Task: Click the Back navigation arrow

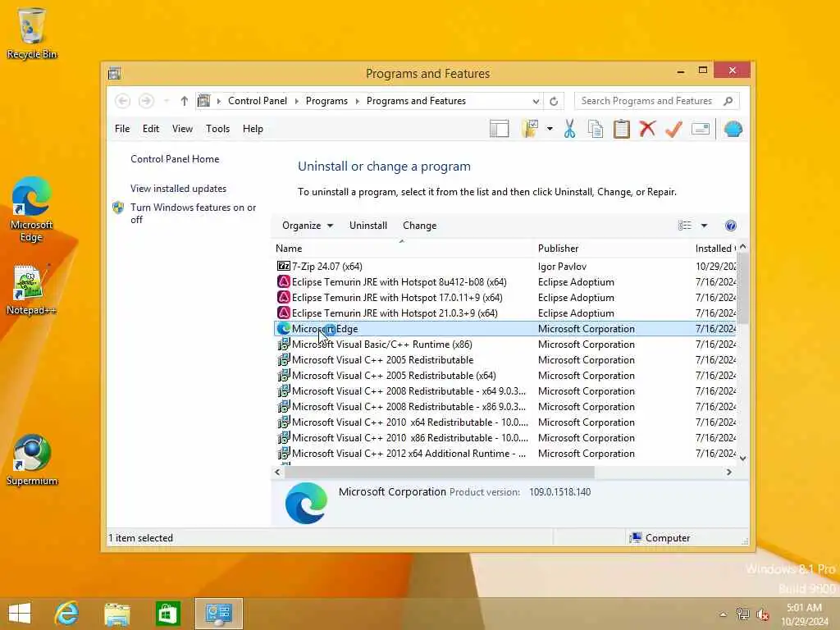Action: [x=123, y=101]
